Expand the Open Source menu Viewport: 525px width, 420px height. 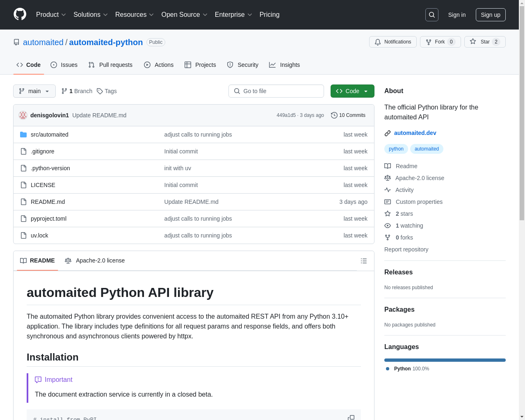[x=185, y=15]
